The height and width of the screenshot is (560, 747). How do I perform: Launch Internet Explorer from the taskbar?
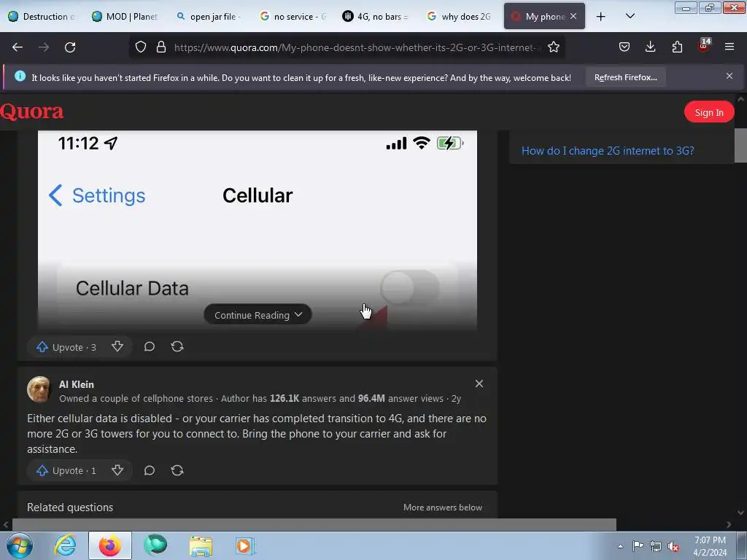[65, 545]
